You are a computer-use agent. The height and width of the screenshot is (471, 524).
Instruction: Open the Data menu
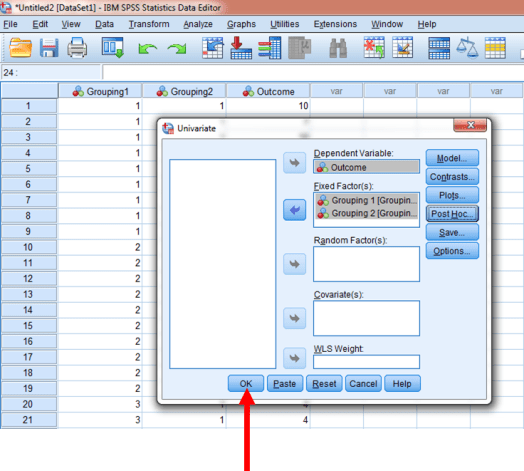click(x=104, y=24)
